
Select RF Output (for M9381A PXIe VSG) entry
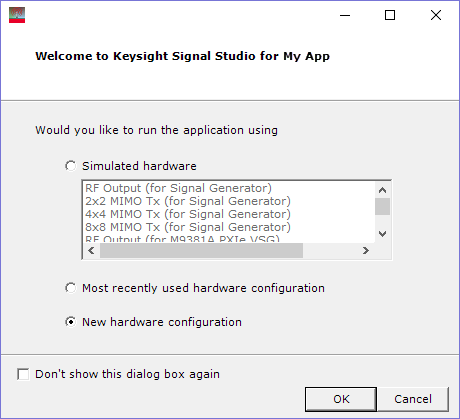coord(182,239)
